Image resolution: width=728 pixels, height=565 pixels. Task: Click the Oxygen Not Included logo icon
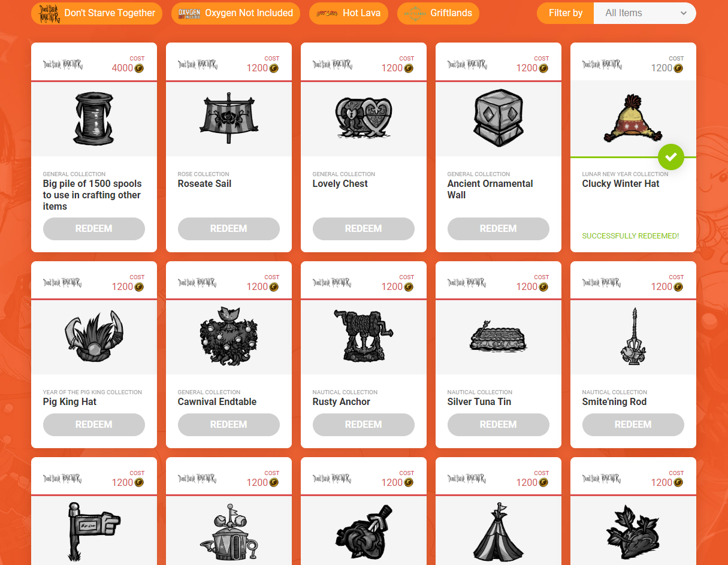click(189, 13)
